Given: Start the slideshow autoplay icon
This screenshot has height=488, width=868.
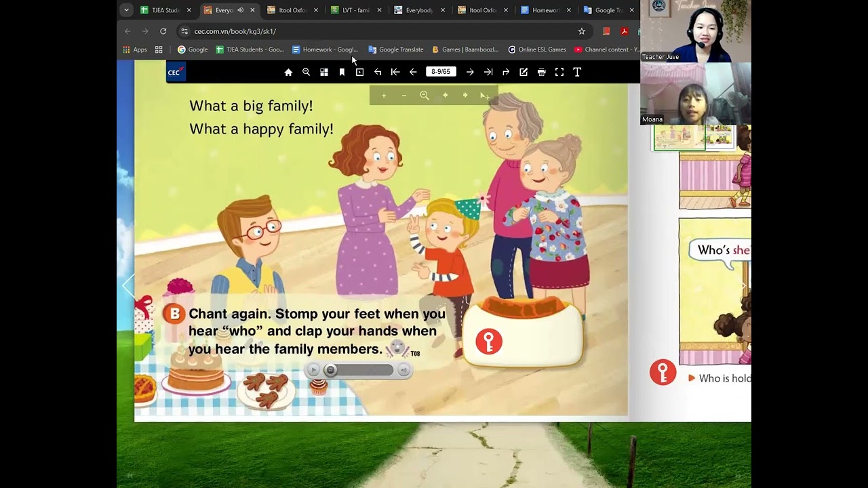Looking at the screenshot, I should coord(359,72).
